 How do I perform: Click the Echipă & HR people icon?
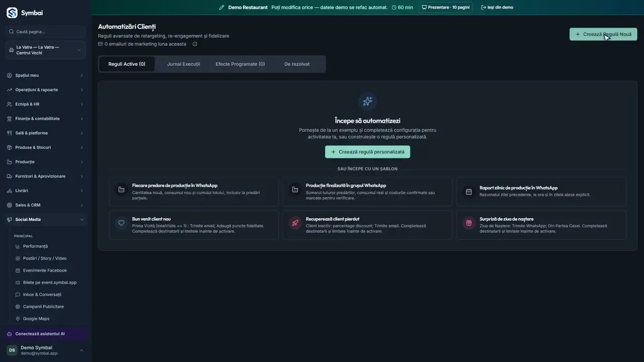[10, 104]
